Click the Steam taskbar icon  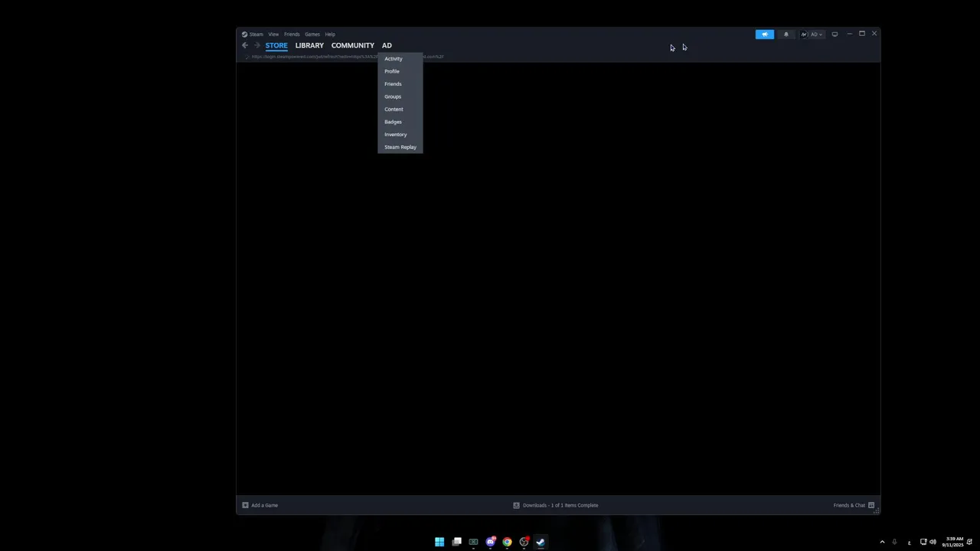(541, 542)
